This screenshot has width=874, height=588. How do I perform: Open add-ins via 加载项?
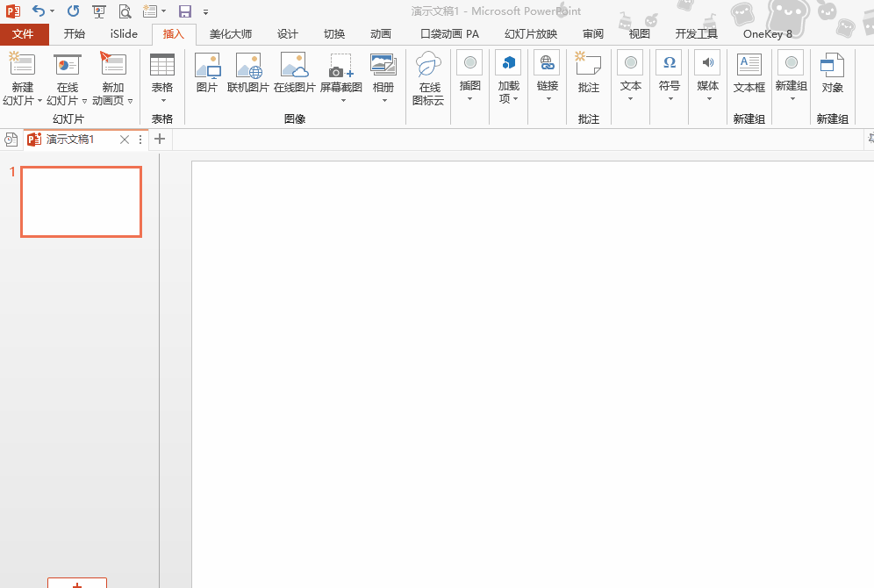(x=508, y=75)
